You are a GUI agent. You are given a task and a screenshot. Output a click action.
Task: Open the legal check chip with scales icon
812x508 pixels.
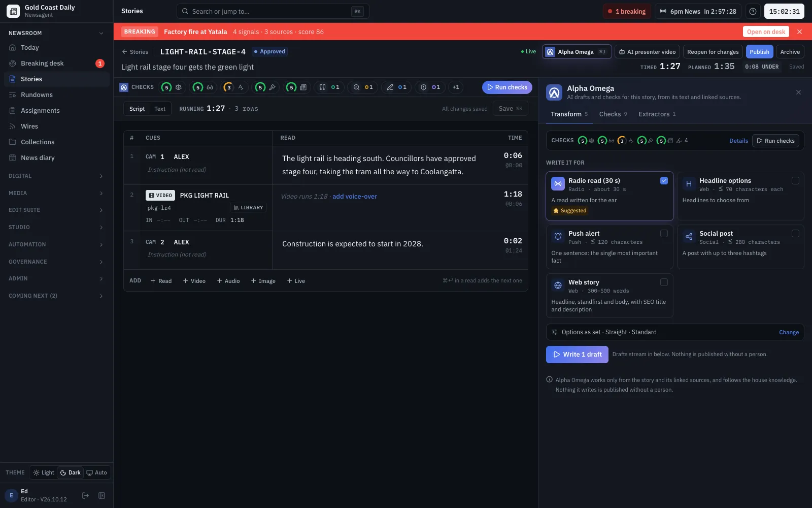[172, 87]
